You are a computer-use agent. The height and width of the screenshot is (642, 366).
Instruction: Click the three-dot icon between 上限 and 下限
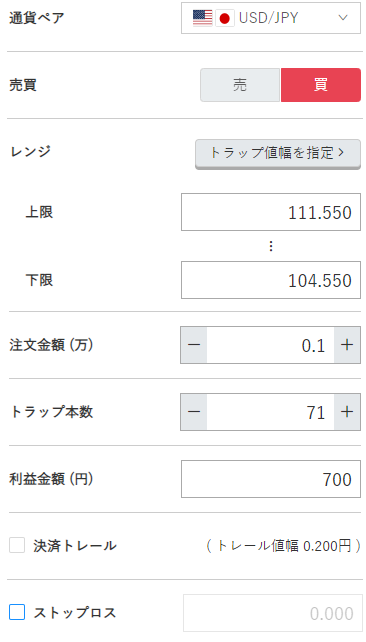pos(271,246)
